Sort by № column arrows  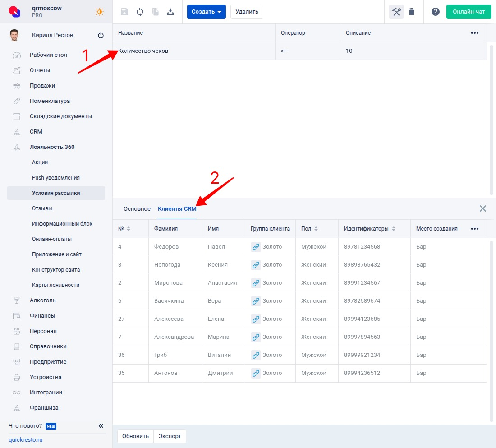(129, 229)
